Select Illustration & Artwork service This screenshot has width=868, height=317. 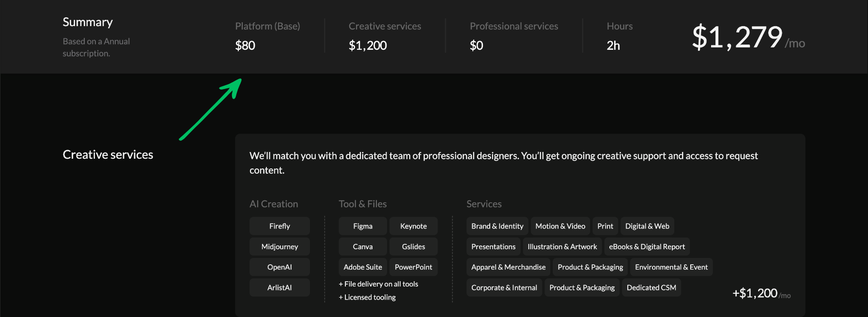click(562, 246)
